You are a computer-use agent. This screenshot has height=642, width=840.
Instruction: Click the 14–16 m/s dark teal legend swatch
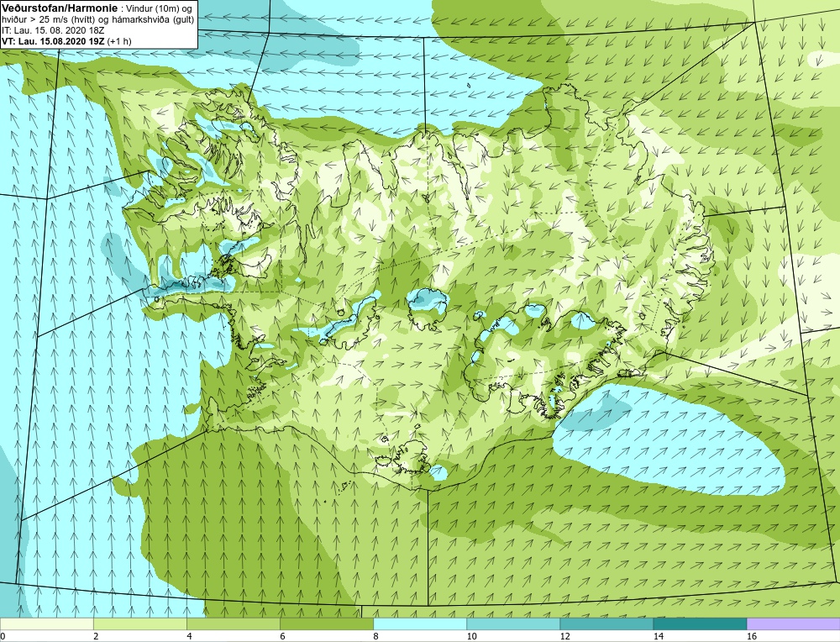[x=699, y=624]
